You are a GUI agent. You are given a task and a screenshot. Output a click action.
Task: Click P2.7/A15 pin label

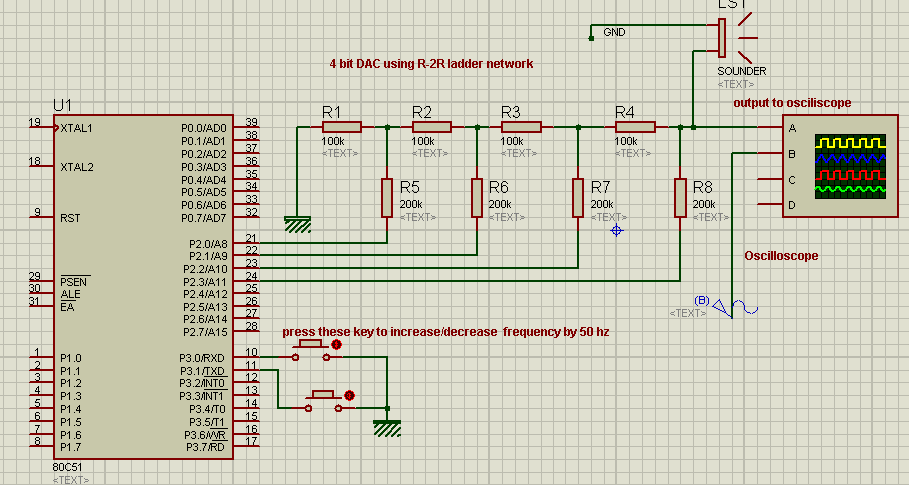[206, 332]
